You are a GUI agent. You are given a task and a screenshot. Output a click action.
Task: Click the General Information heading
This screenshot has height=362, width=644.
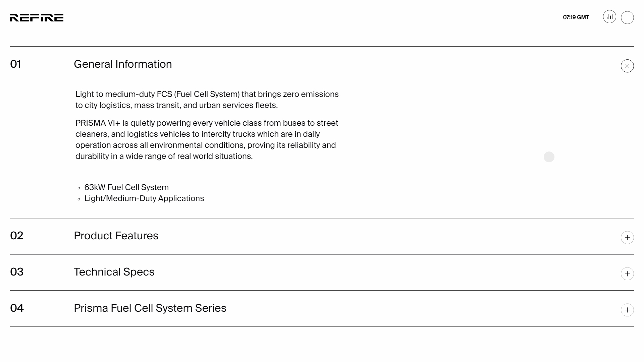123,64
